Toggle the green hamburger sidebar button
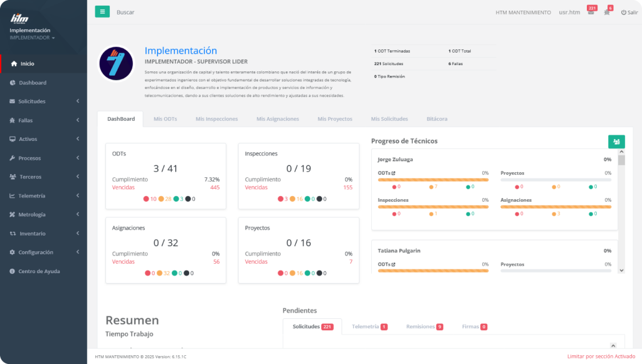642x364 pixels. [x=102, y=11]
